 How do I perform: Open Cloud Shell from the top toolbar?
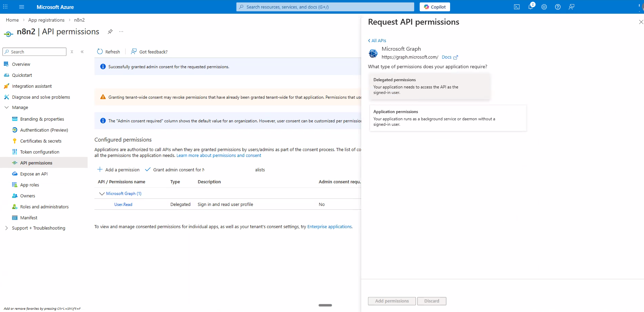(x=517, y=7)
